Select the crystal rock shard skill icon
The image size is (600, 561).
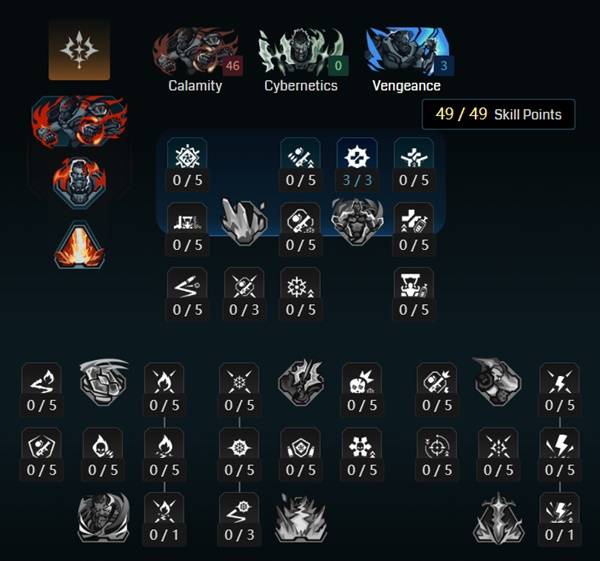click(244, 221)
